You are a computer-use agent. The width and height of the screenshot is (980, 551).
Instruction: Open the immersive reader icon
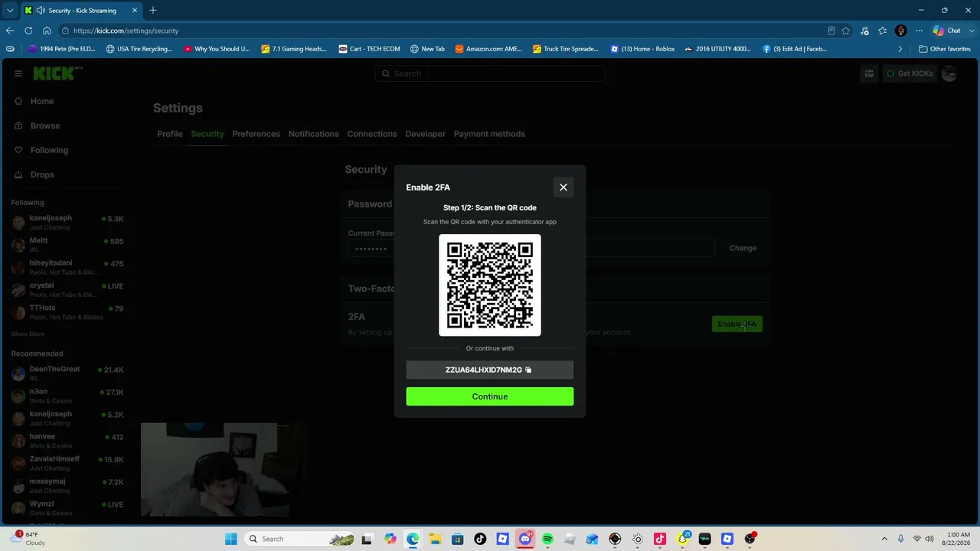coord(831,31)
